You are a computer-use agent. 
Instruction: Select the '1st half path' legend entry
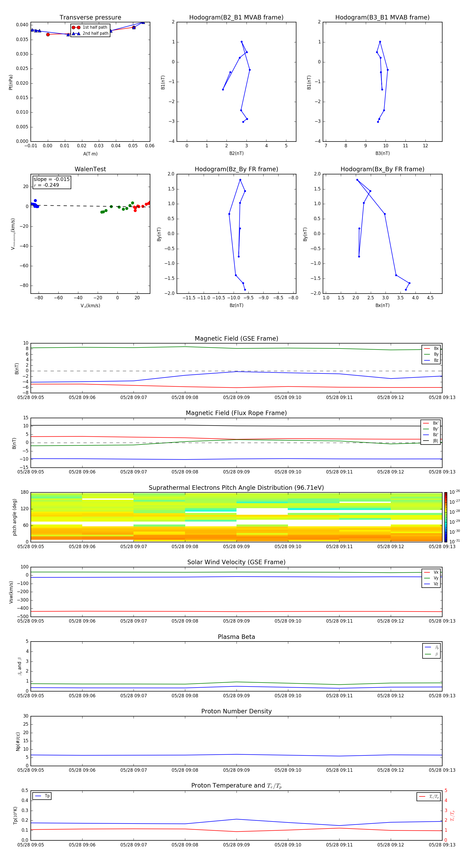tap(90, 27)
